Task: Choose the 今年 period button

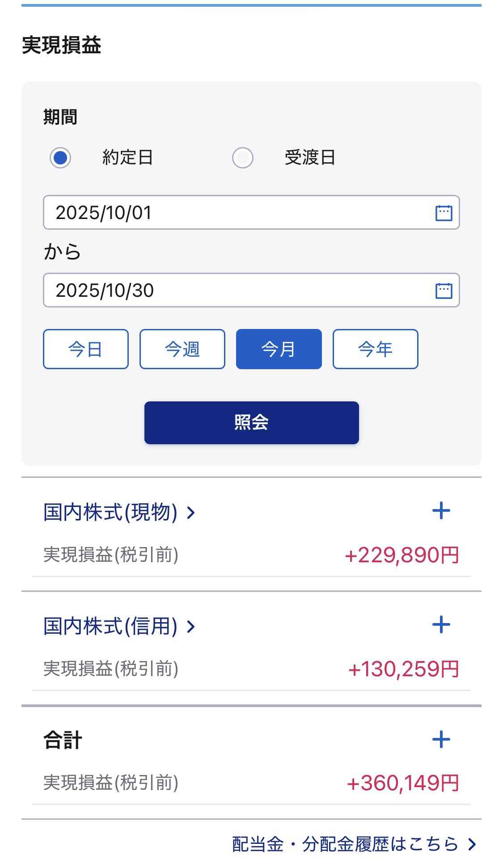Action: (x=376, y=349)
